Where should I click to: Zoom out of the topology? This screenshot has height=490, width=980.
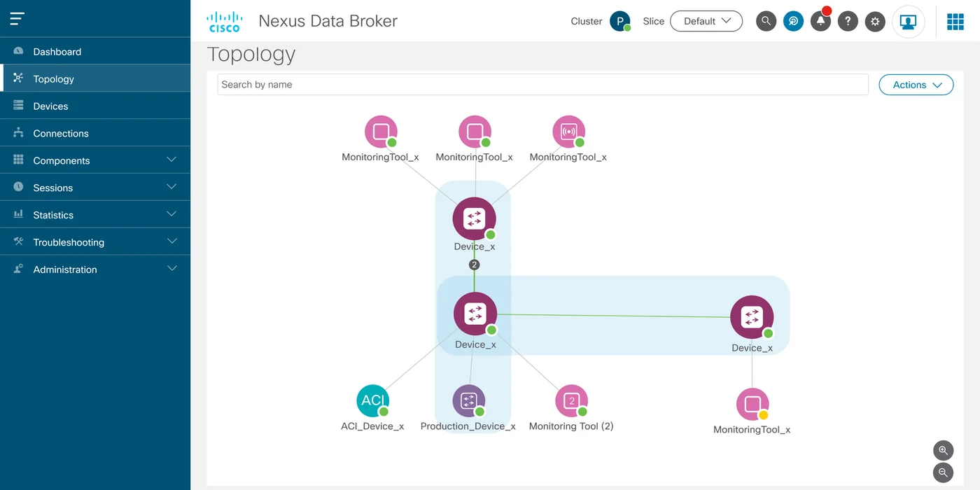(x=943, y=472)
